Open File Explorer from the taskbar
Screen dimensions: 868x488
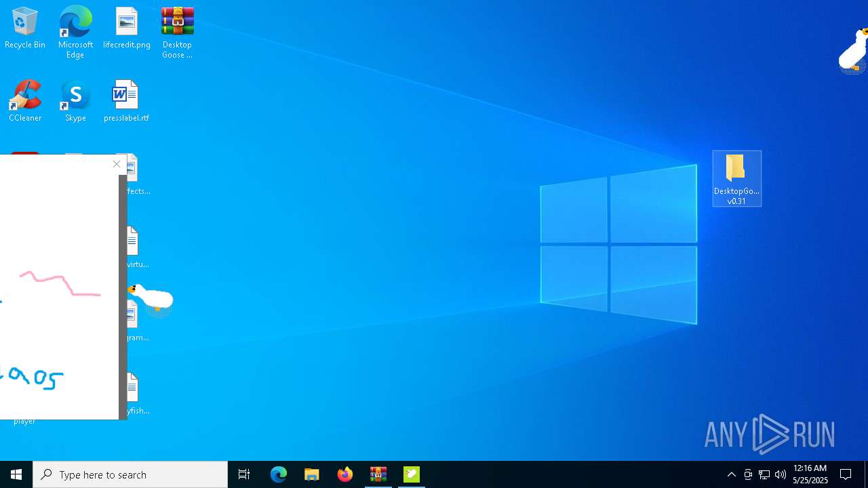[x=312, y=474]
